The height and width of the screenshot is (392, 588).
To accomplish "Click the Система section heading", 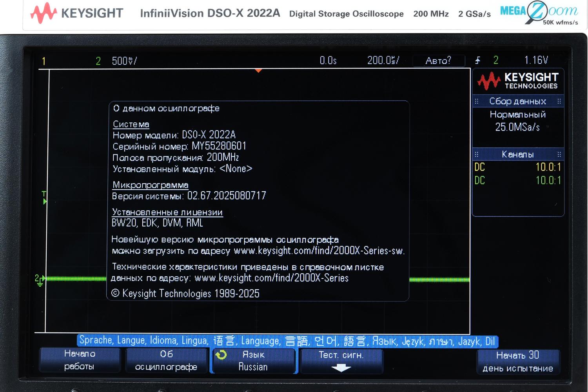I will pos(131,124).
